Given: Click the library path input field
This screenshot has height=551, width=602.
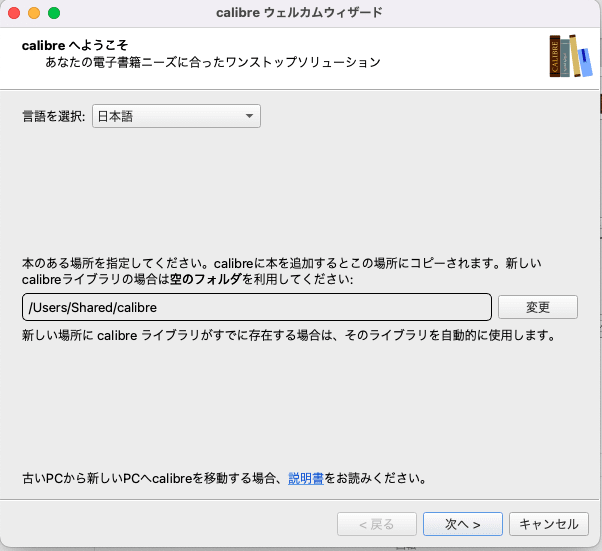Looking at the screenshot, I should 257,307.
